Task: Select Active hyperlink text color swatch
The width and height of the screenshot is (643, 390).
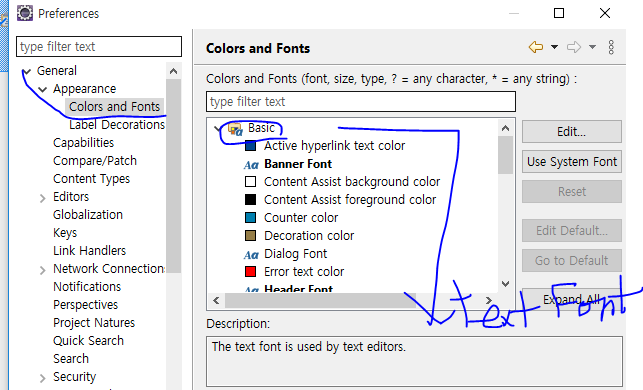Action: 250,146
